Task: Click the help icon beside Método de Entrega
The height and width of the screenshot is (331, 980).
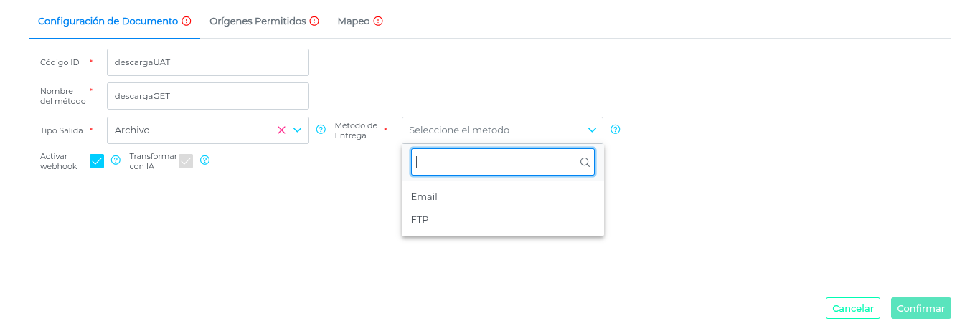Action: [x=615, y=130]
